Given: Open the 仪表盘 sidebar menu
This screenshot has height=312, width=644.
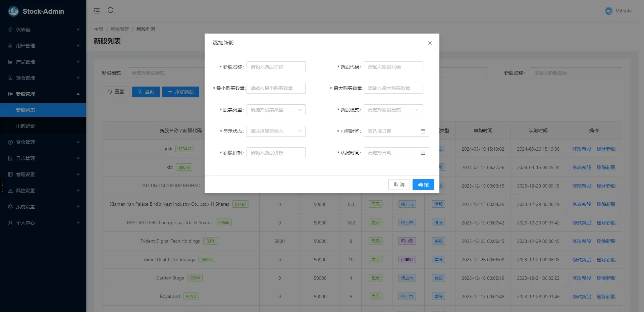Looking at the screenshot, I should click(x=43, y=30).
